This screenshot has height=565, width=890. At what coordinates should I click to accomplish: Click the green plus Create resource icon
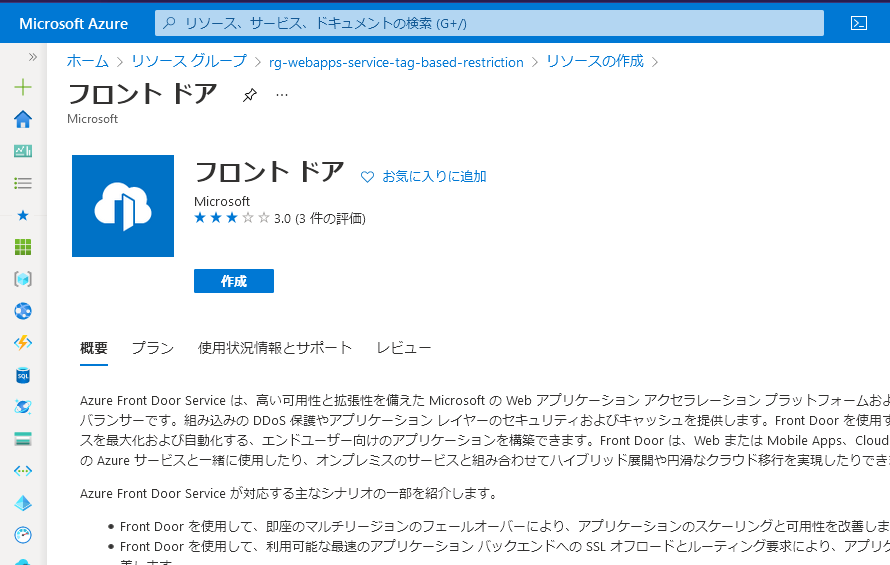pyautogui.click(x=23, y=87)
